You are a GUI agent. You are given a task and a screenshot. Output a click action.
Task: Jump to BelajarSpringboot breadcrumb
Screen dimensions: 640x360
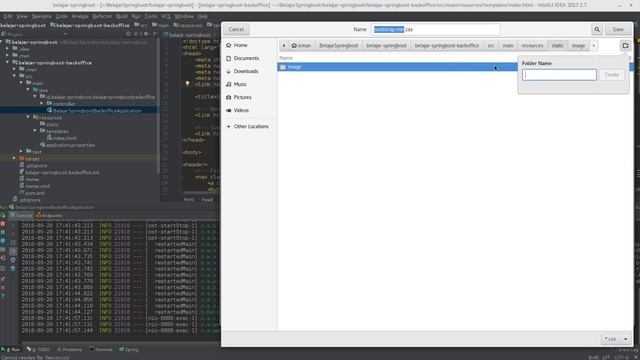tap(339, 46)
